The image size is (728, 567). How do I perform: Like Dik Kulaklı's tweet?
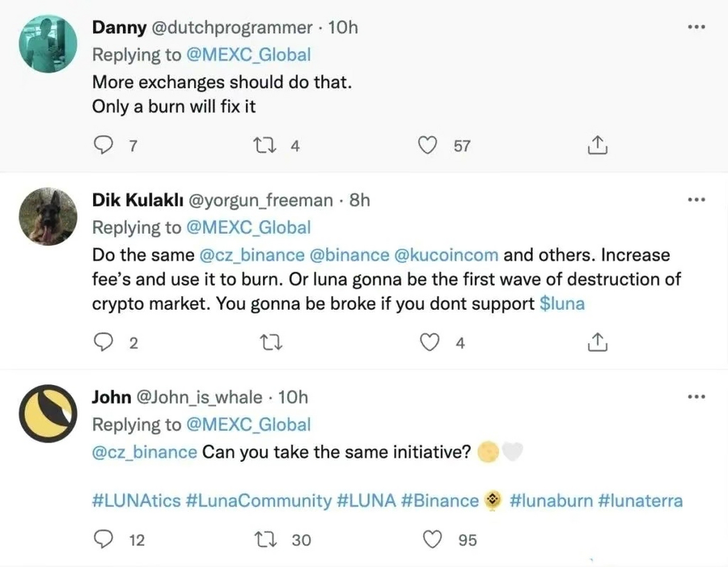pyautogui.click(x=429, y=342)
